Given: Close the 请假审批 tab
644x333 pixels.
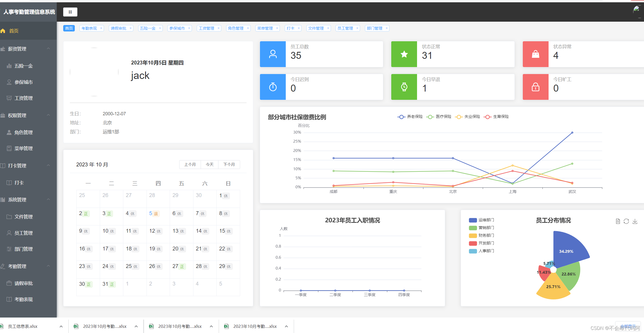Looking at the screenshot, I should [131, 28].
